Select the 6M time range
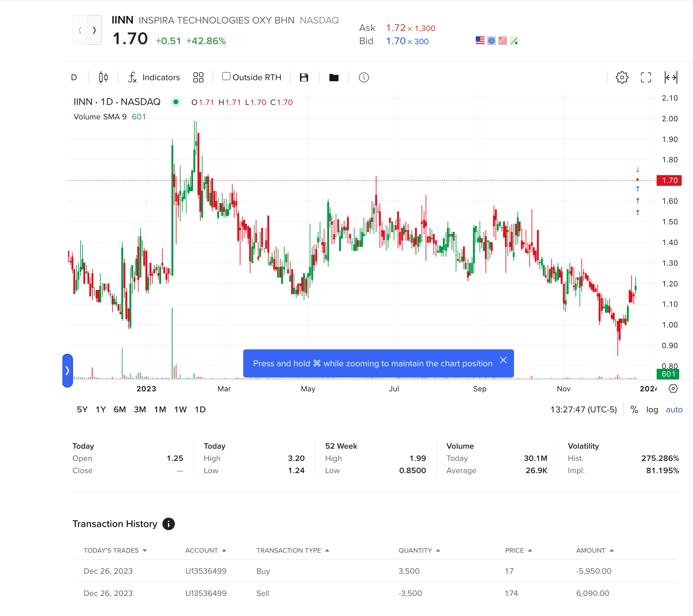 click(119, 409)
